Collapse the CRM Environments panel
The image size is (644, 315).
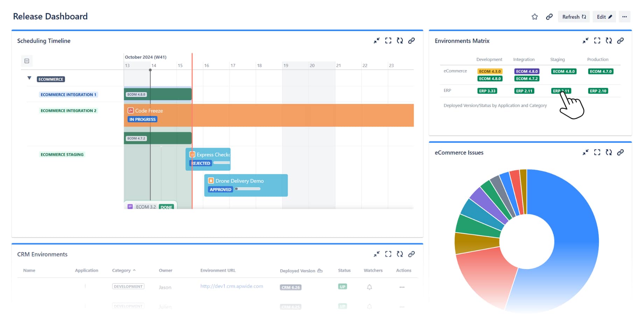[x=377, y=254]
